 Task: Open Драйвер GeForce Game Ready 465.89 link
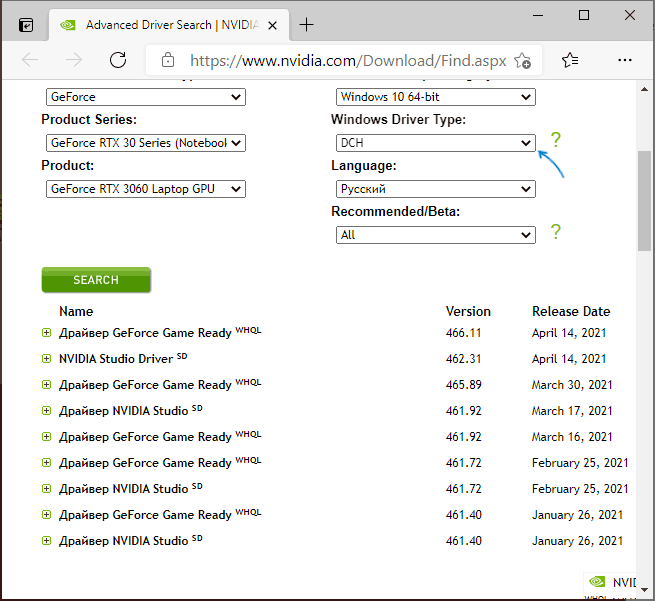pyautogui.click(x=145, y=385)
